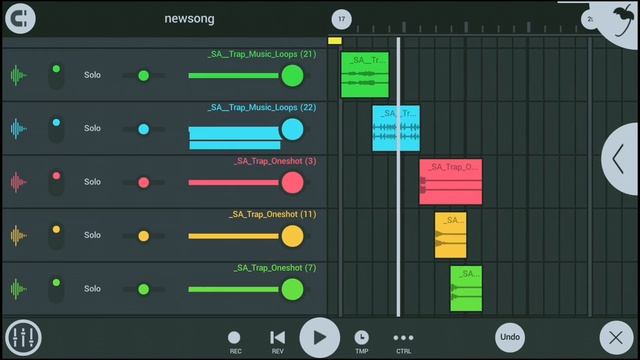Toggle mute on Trap_Music_Loops (21) track
The image size is (640, 360).
coord(56,76)
